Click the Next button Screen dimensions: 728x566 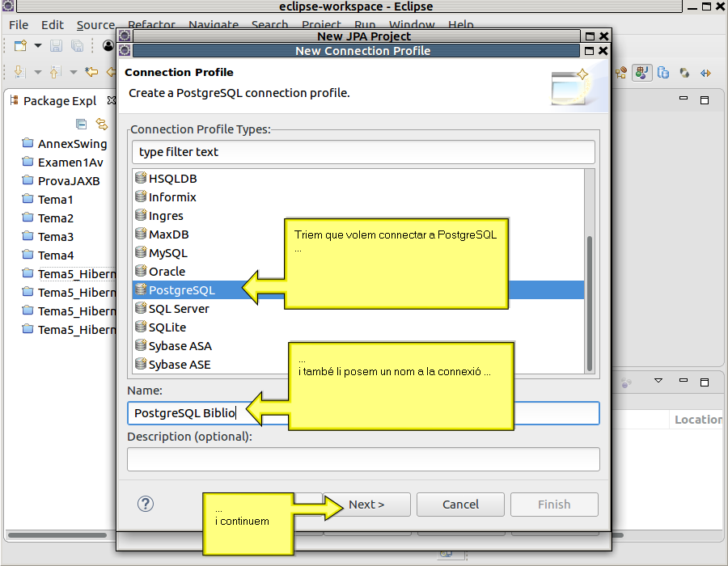[366, 505]
